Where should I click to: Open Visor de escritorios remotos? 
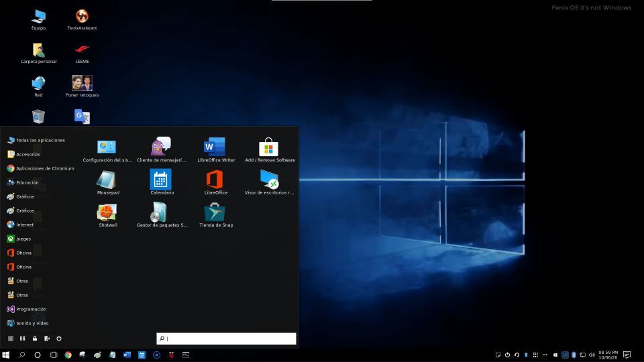point(269,183)
